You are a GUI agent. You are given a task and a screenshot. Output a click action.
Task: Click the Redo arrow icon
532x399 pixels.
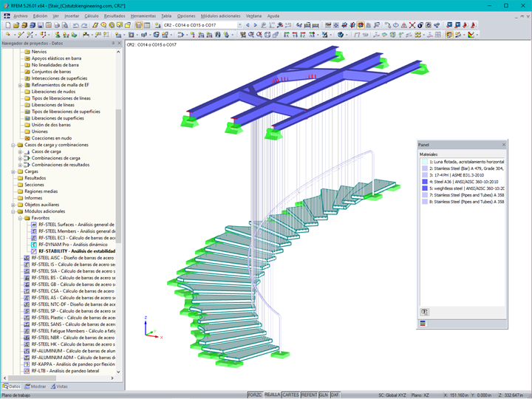(84, 25)
